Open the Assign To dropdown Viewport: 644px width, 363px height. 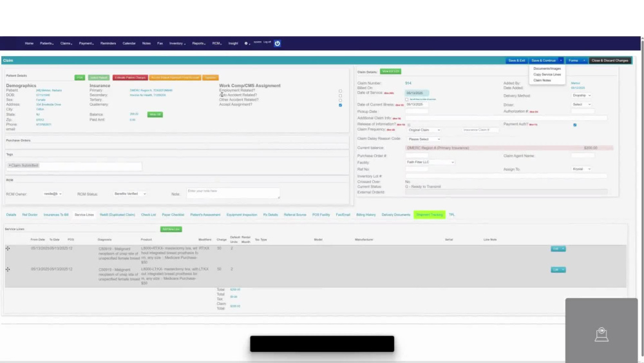tap(581, 169)
